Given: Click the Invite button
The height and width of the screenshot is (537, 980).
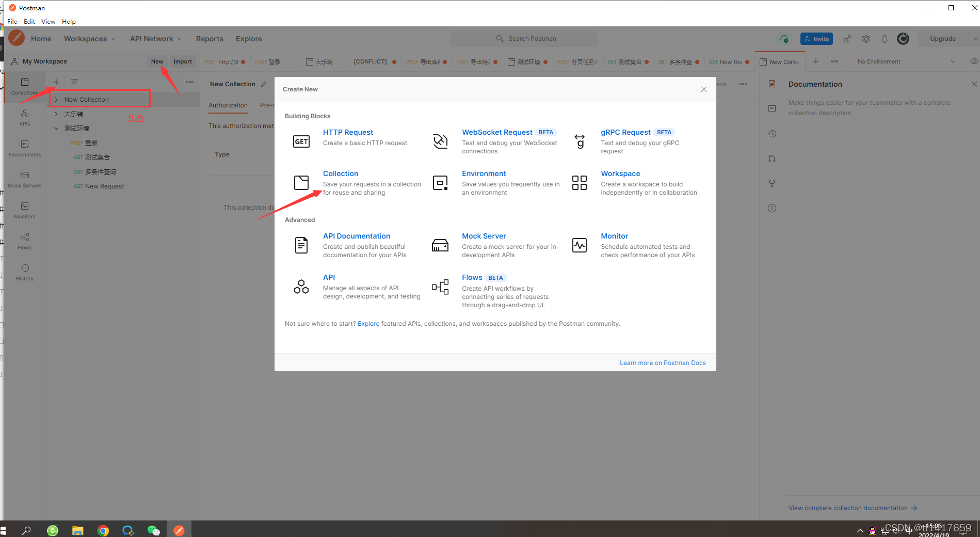Looking at the screenshot, I should point(816,39).
